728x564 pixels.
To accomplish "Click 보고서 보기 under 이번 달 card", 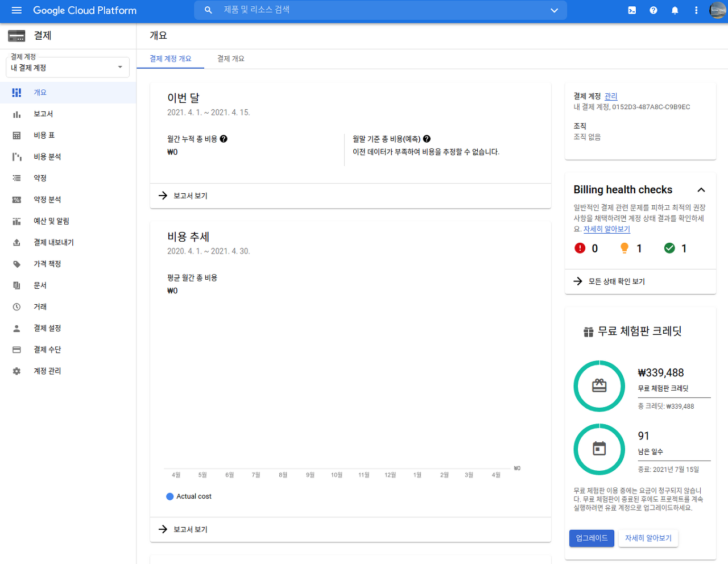I will pyautogui.click(x=191, y=196).
